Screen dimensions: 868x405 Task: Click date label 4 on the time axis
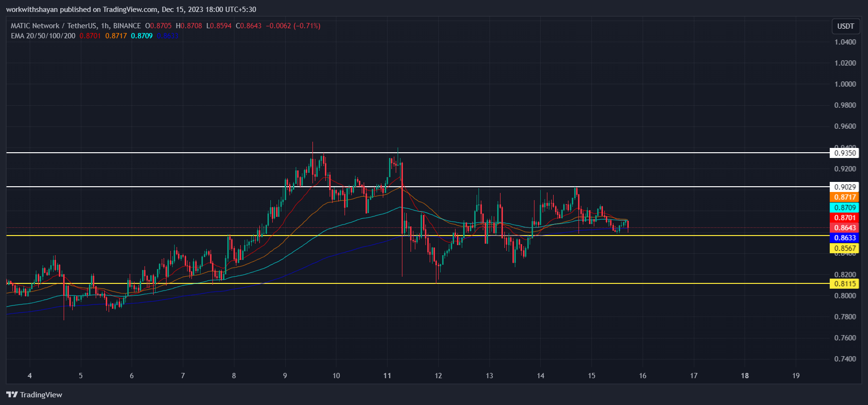[x=30, y=376]
